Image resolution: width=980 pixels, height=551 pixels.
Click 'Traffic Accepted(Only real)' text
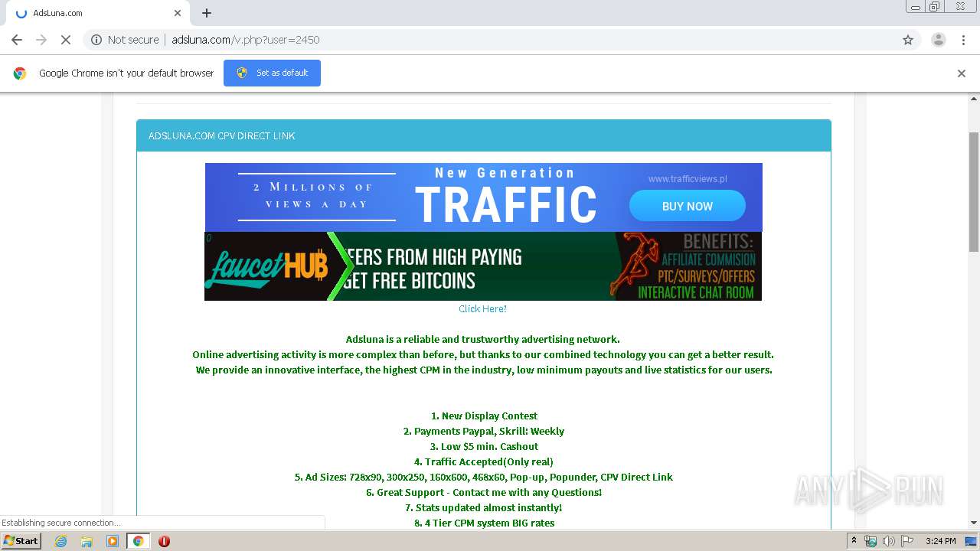pos(488,461)
